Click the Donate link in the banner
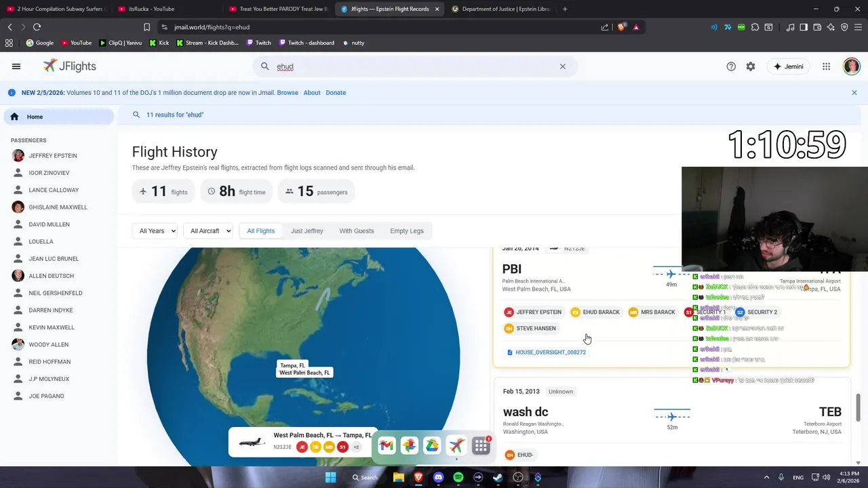The image size is (868, 488). [x=336, y=93]
